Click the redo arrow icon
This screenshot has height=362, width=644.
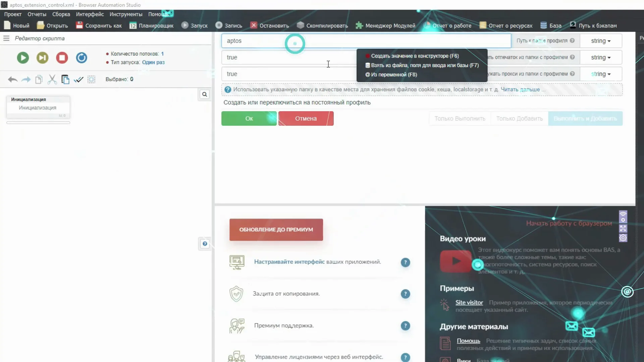point(26,79)
